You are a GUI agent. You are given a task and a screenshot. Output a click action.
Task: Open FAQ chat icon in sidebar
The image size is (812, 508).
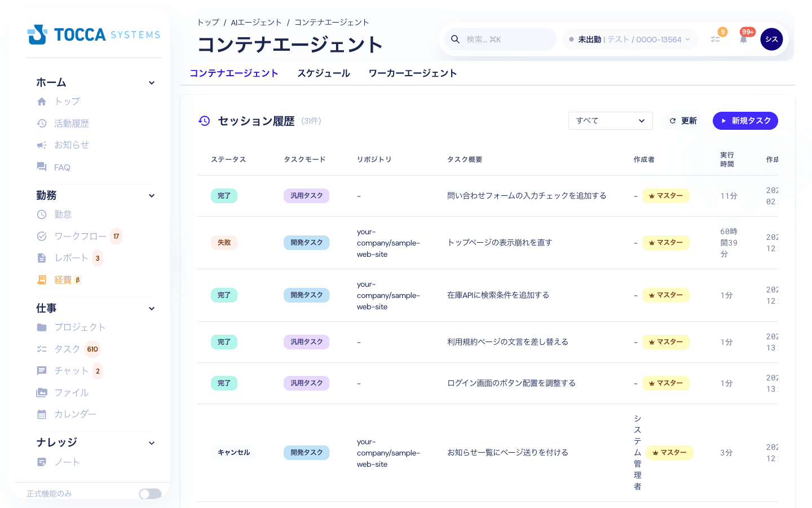[x=42, y=167]
